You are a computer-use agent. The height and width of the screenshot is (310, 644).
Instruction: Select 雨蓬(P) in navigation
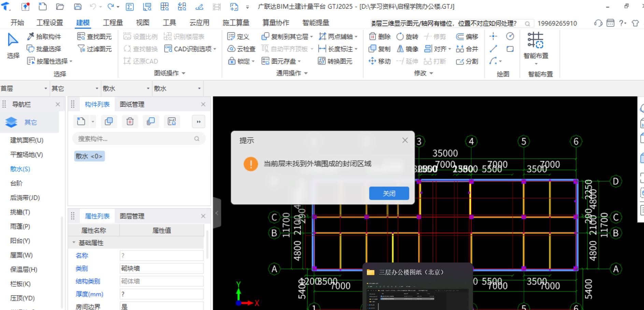20,226
